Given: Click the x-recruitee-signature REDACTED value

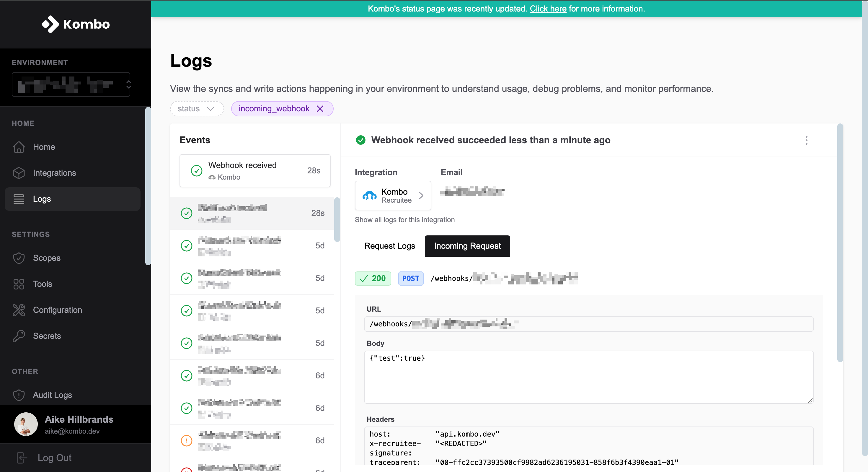Looking at the screenshot, I should 461,443.
